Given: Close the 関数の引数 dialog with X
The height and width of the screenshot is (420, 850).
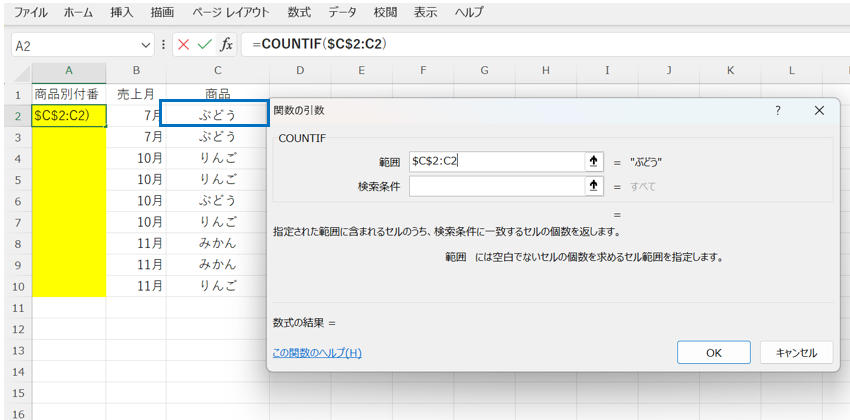Looking at the screenshot, I should pos(820,111).
